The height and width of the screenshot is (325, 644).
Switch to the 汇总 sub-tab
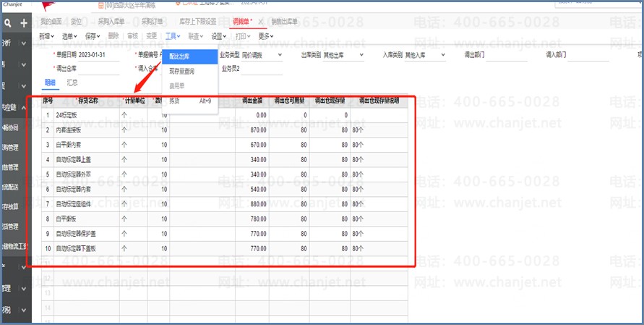[72, 83]
